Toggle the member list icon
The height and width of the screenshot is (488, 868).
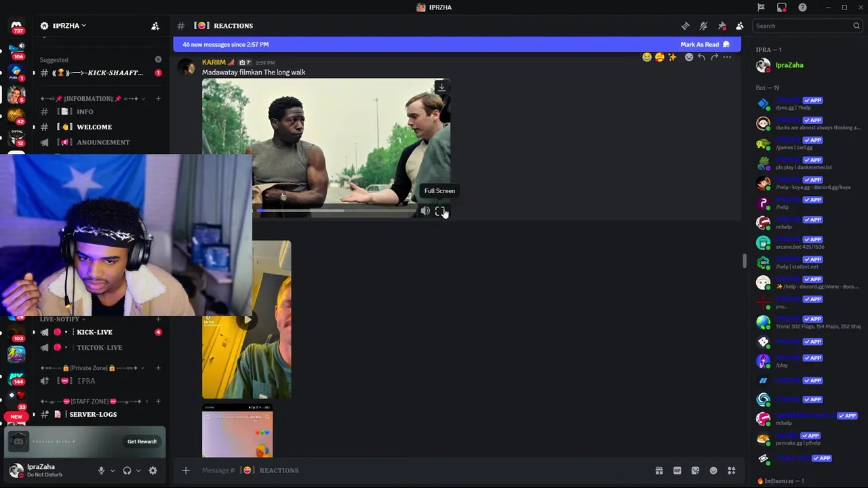point(739,26)
